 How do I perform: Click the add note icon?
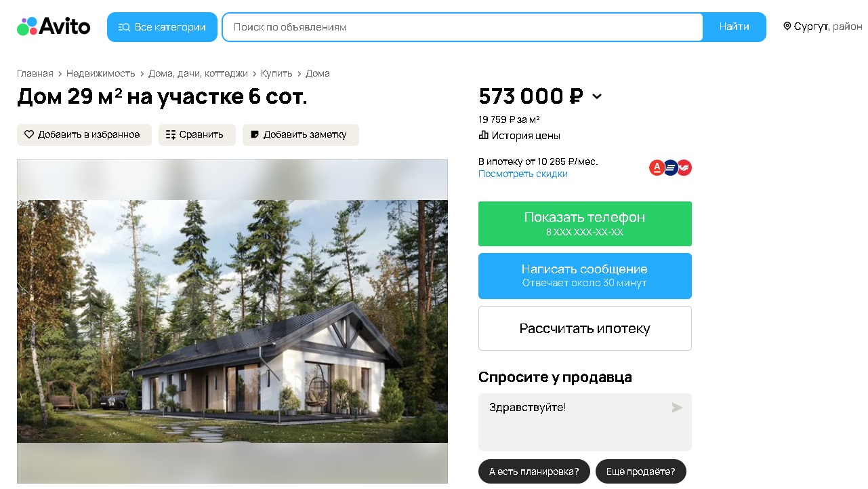(x=255, y=134)
